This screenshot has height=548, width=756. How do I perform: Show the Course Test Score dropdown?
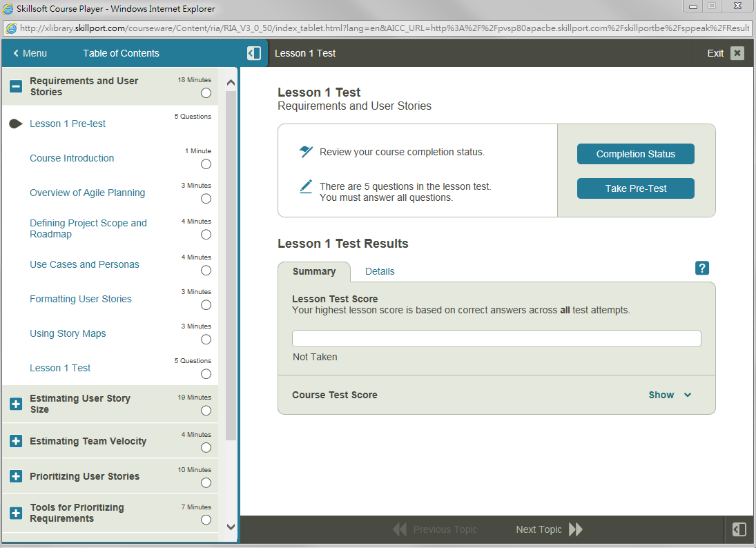670,395
